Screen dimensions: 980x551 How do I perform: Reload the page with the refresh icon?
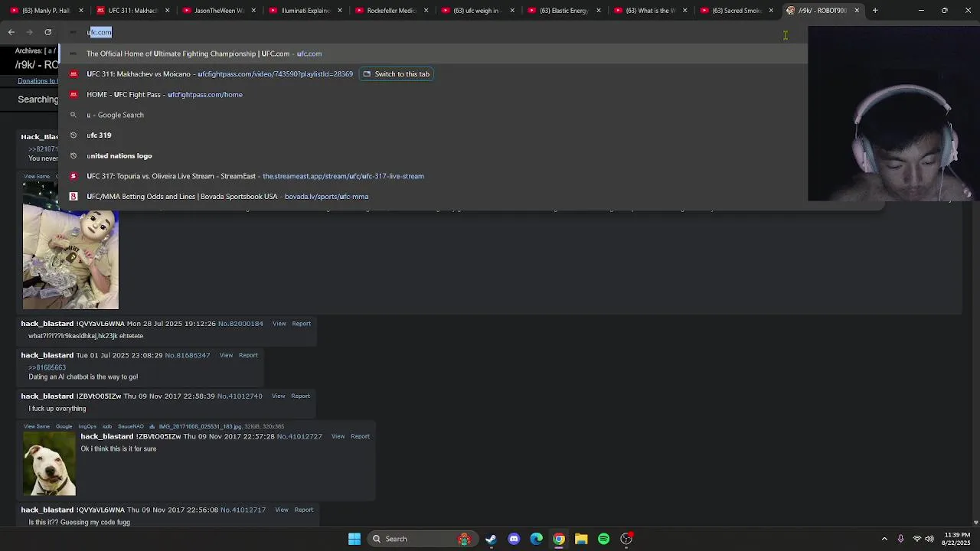pyautogui.click(x=47, y=32)
